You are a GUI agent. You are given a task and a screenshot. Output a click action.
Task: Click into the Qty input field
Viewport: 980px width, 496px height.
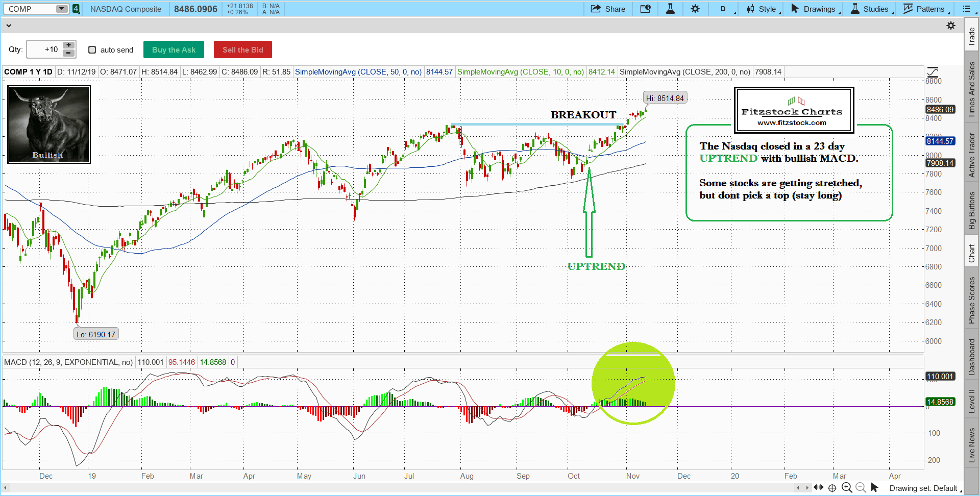point(44,49)
